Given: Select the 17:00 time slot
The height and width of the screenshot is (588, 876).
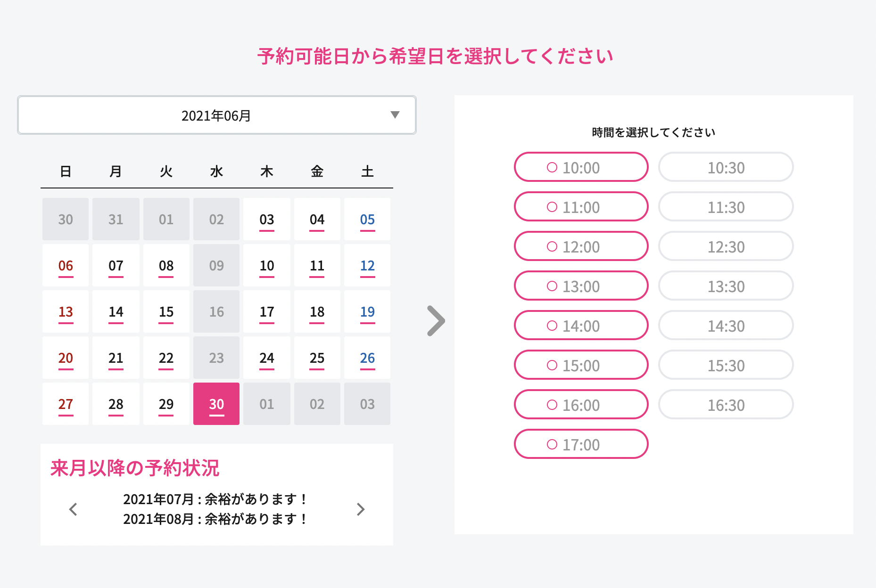Looking at the screenshot, I should coord(581,444).
